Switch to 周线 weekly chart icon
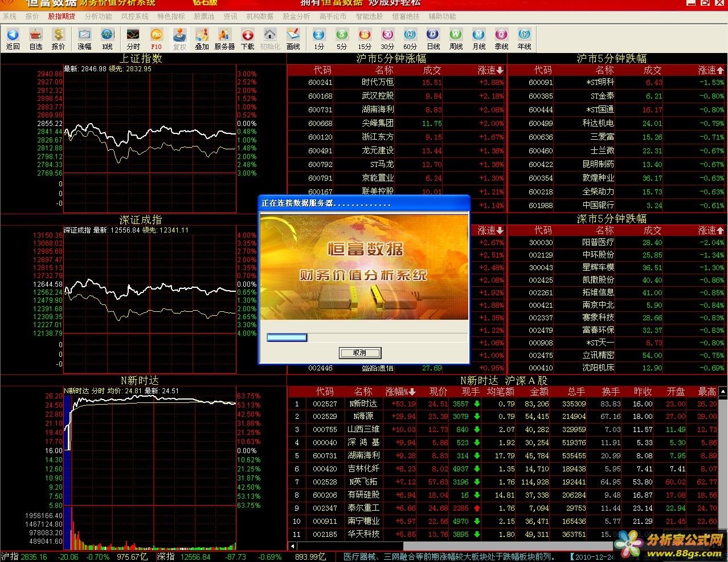Image resolution: width=728 pixels, height=562 pixels. pyautogui.click(x=456, y=39)
